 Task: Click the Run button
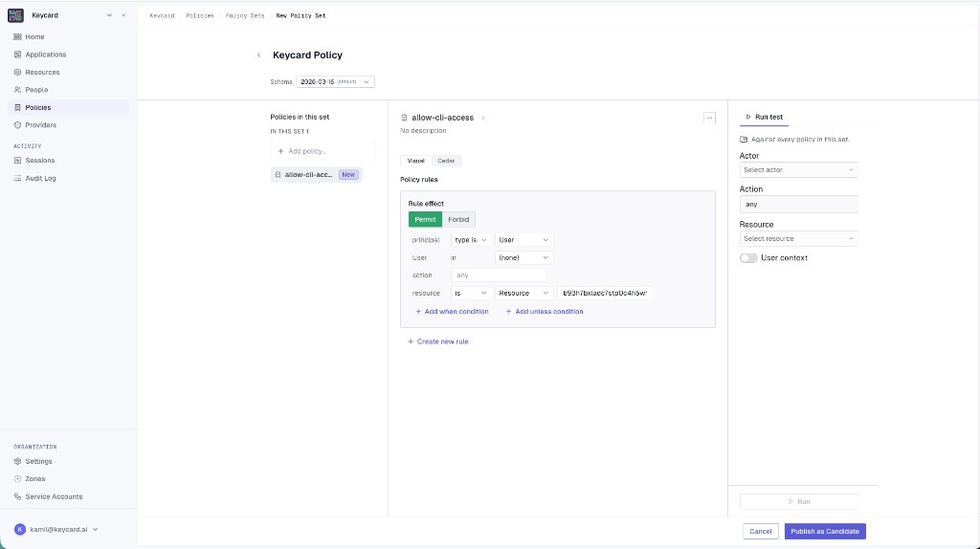click(x=798, y=501)
